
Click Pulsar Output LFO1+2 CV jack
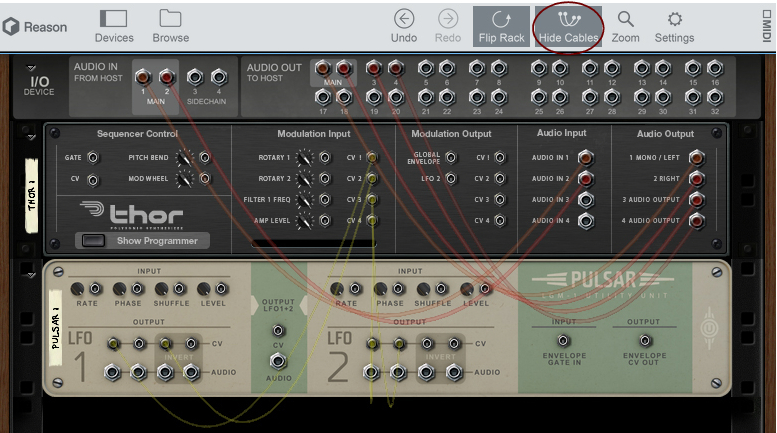pos(278,330)
